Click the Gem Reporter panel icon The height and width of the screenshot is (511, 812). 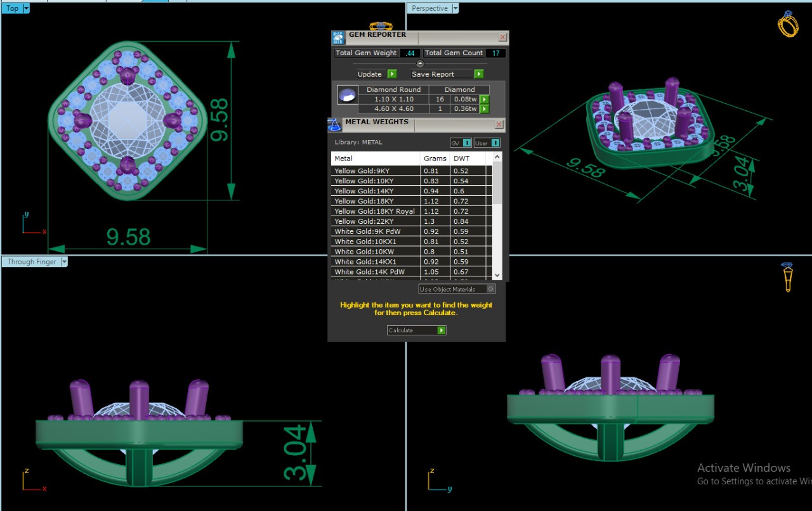point(337,37)
